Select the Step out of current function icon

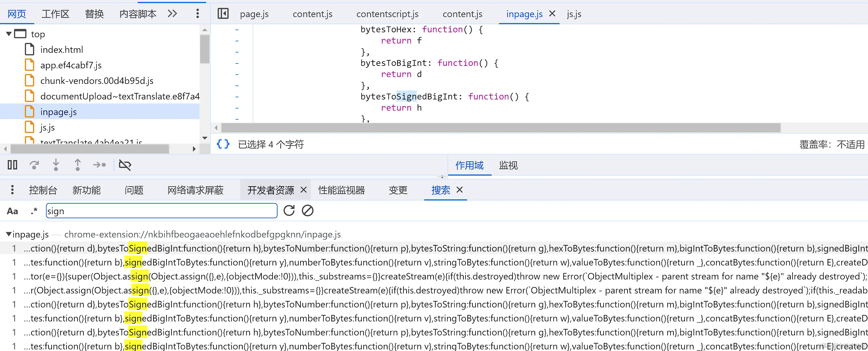click(x=77, y=165)
